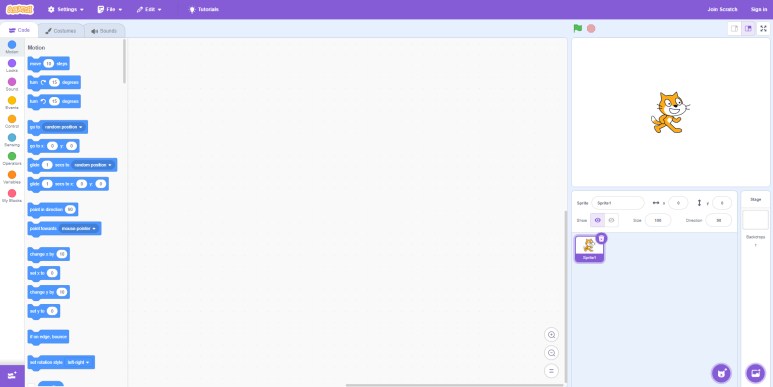This screenshot has height=387, width=773.
Task: Select the Events block category
Action: 12,103
